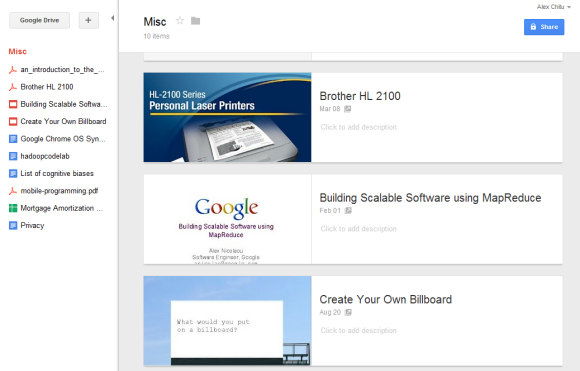580x371 pixels.
Task: Open the Alex Chitu account dropdown
Action: point(554,7)
